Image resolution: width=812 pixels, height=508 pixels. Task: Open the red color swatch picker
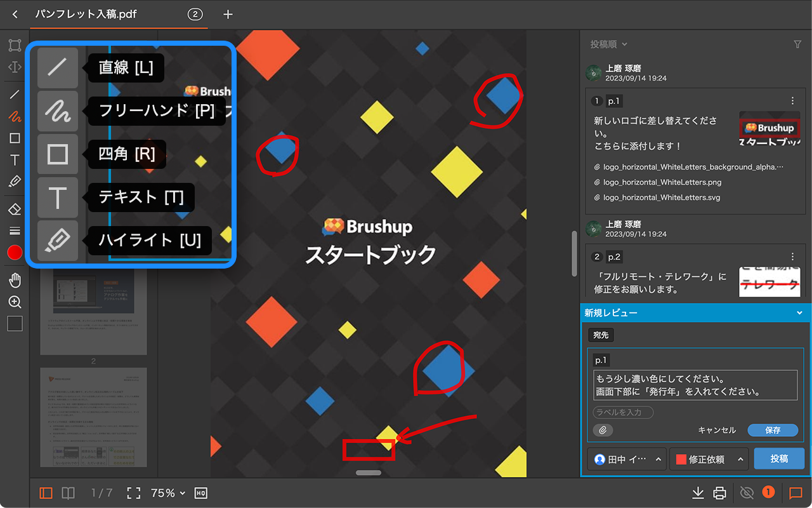point(15,252)
